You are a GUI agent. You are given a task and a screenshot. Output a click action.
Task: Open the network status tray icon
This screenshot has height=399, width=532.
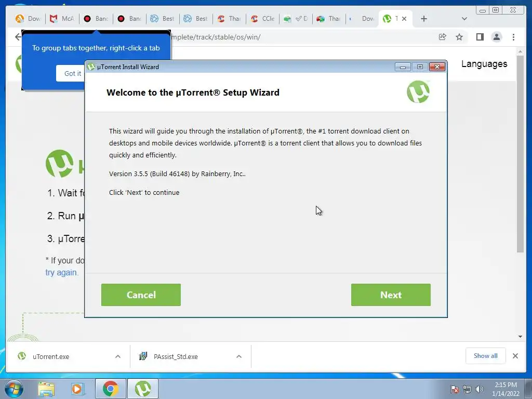[x=467, y=389]
